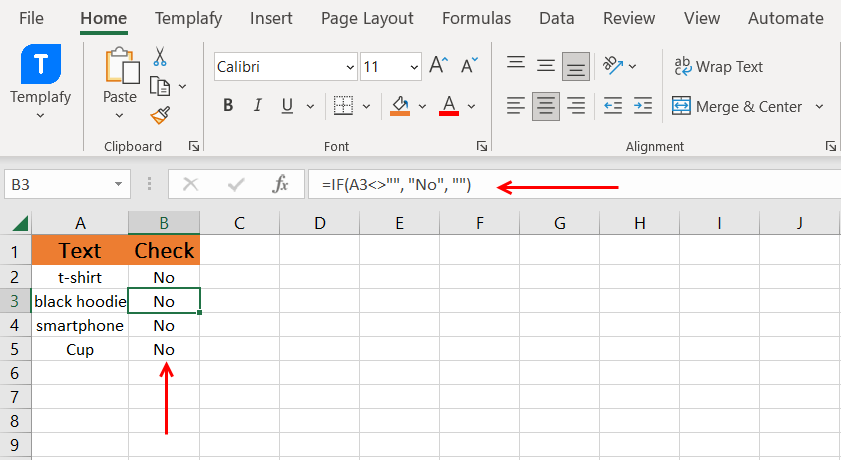Image resolution: width=841 pixels, height=460 pixels.
Task: Apply the orange fill color bucket
Action: (x=400, y=106)
